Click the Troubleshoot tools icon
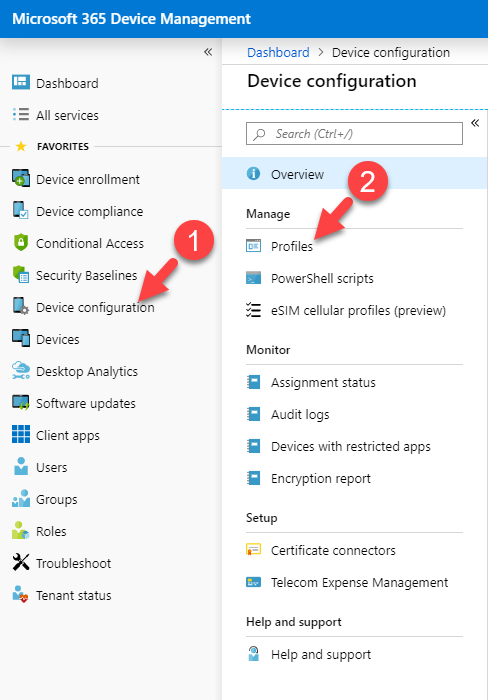This screenshot has width=488, height=700. (21, 562)
